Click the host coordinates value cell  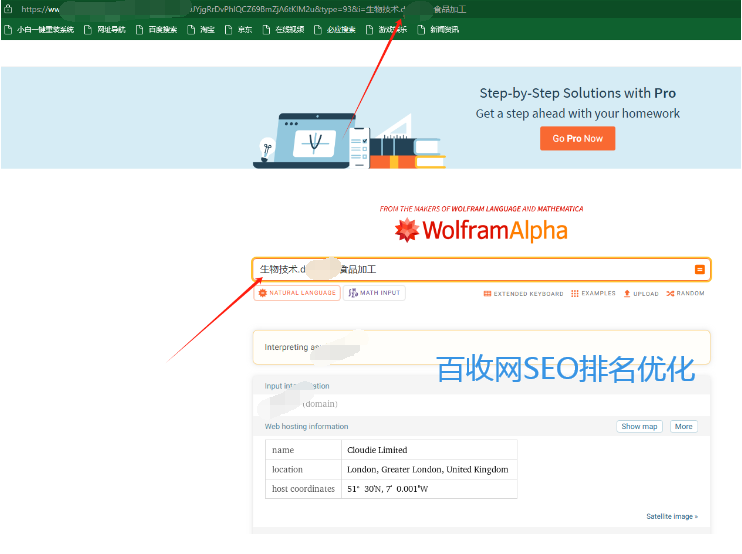(x=429, y=489)
